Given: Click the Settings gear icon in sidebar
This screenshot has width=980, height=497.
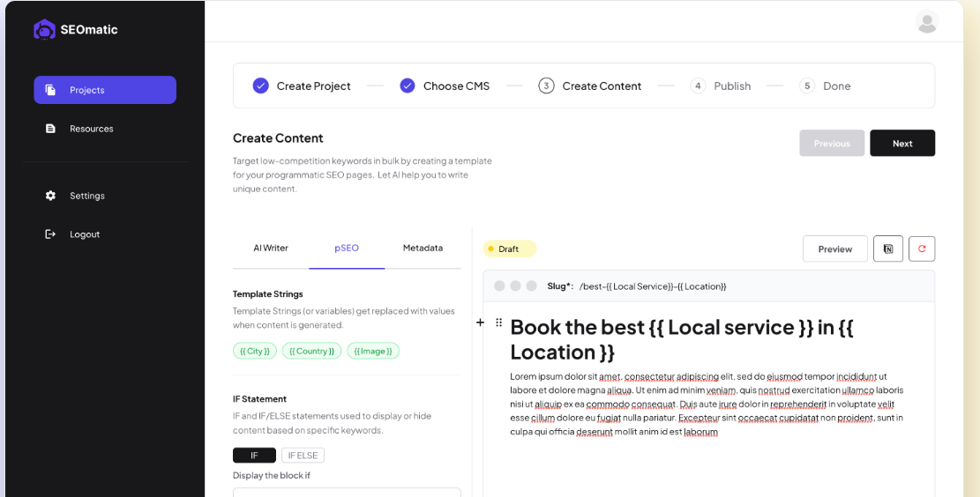Looking at the screenshot, I should click(x=50, y=196).
